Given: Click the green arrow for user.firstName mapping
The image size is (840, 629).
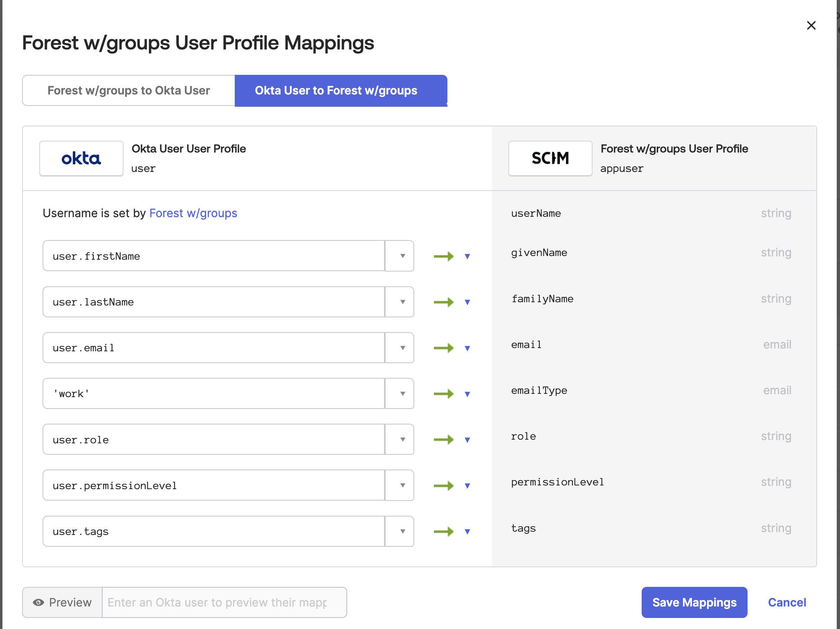Looking at the screenshot, I should point(444,256).
